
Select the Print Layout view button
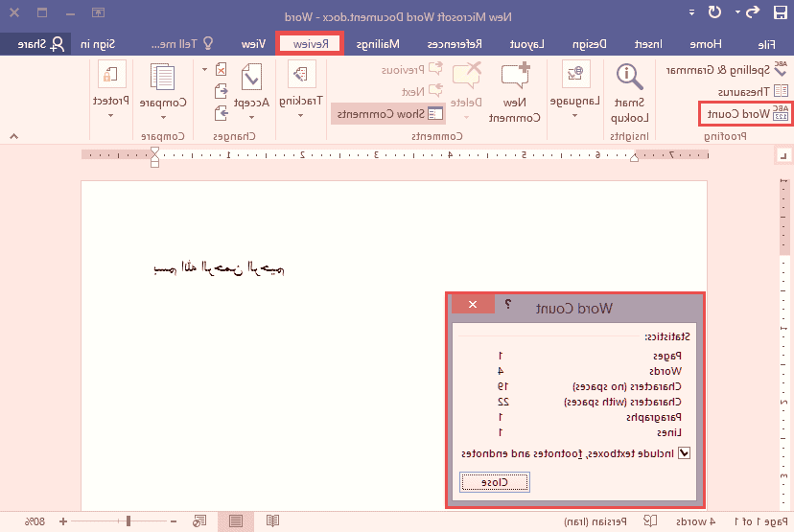235,521
